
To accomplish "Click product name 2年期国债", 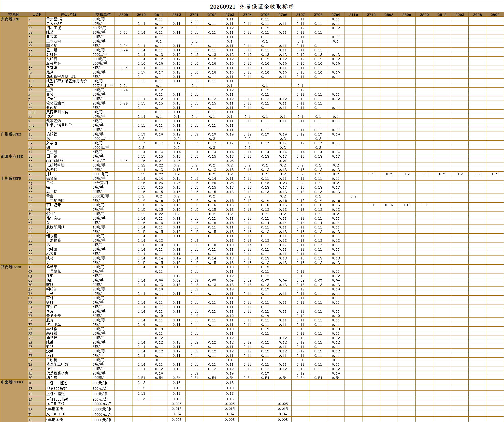I will click(x=55, y=420).
